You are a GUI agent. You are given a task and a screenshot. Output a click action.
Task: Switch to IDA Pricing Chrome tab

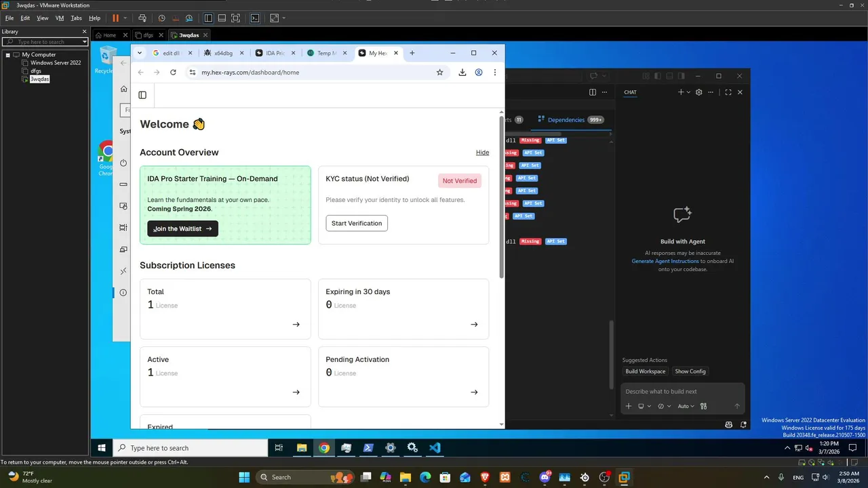(275, 53)
